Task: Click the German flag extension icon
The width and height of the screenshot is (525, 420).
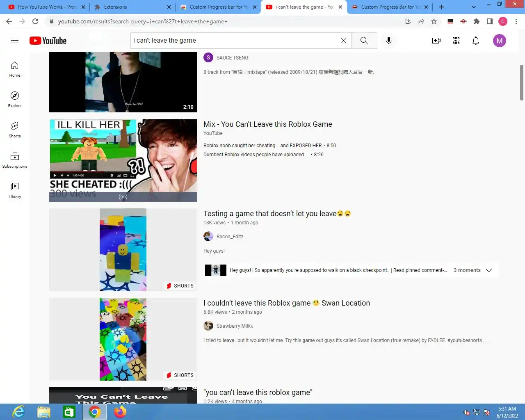Action: click(450, 21)
